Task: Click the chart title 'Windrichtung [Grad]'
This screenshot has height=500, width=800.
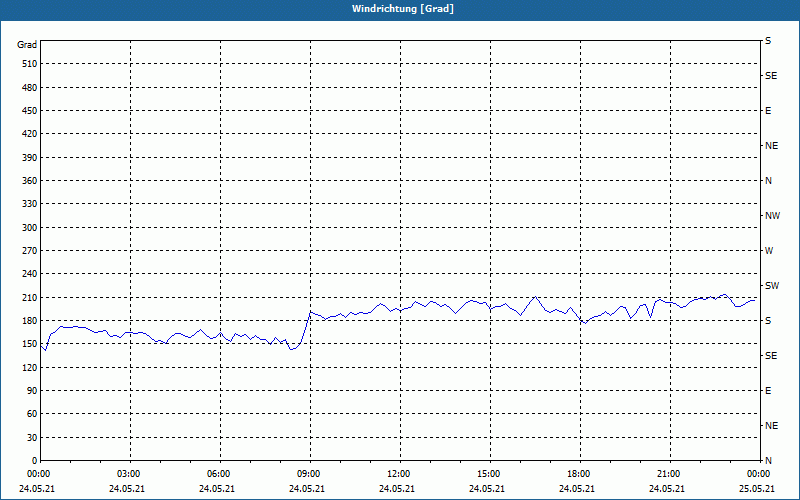Action: 403,9
